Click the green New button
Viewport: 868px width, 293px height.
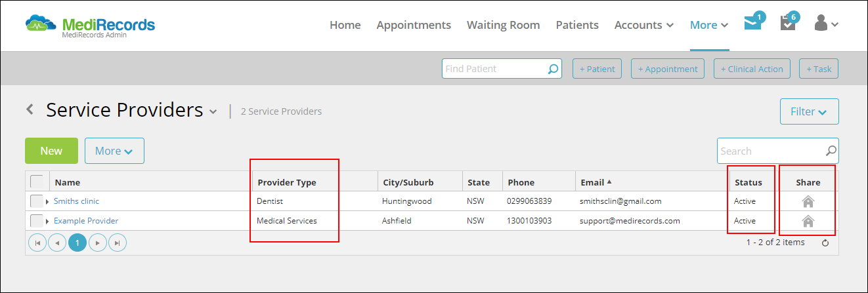point(51,151)
